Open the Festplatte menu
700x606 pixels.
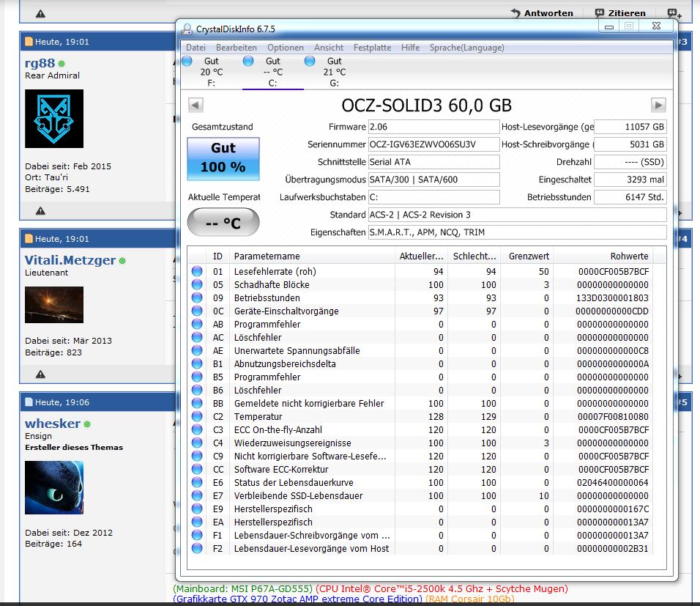(x=372, y=48)
